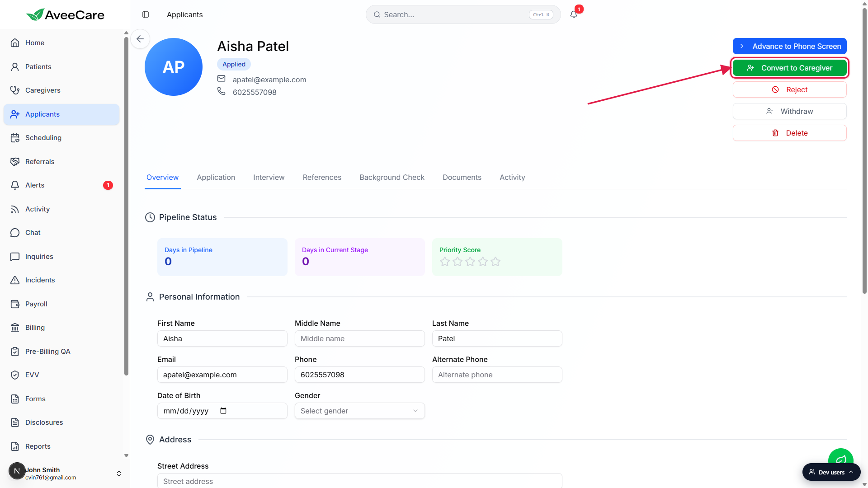Go back using the arrow icon

point(140,39)
